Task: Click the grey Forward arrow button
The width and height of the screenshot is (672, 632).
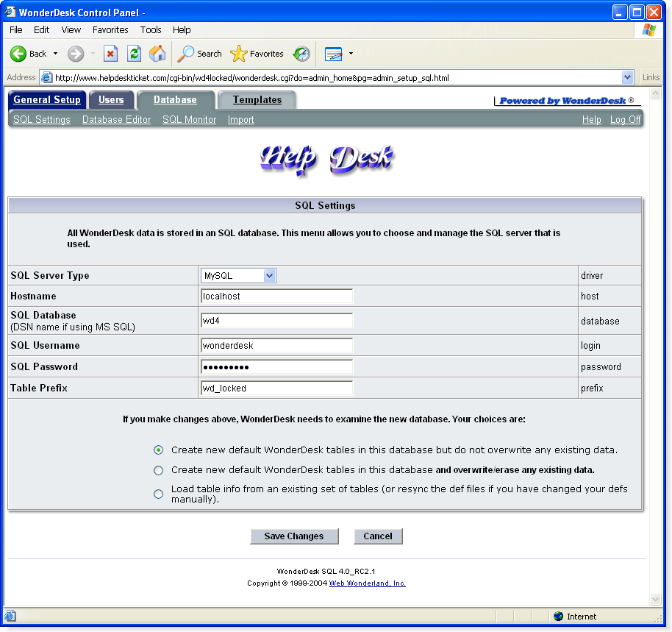Action: point(76,54)
